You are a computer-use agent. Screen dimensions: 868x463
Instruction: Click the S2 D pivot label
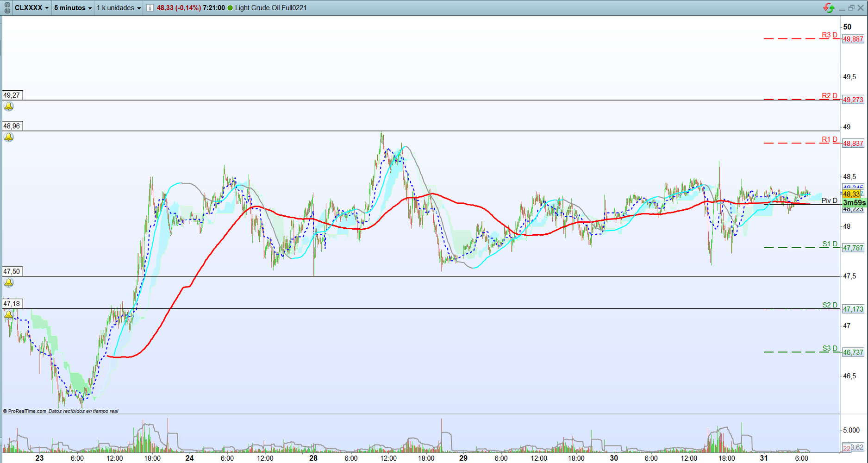[x=830, y=305]
